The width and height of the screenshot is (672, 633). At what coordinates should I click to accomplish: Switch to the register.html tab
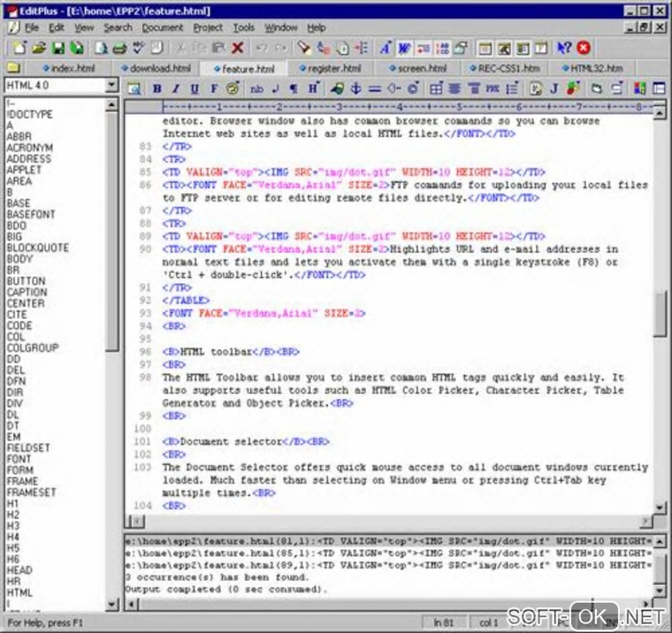click(x=331, y=68)
